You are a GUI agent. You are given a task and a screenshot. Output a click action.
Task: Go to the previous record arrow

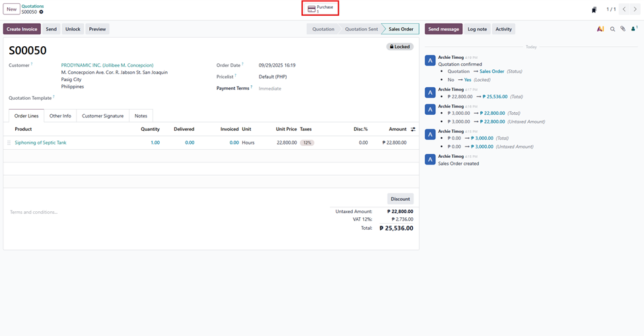click(x=624, y=9)
